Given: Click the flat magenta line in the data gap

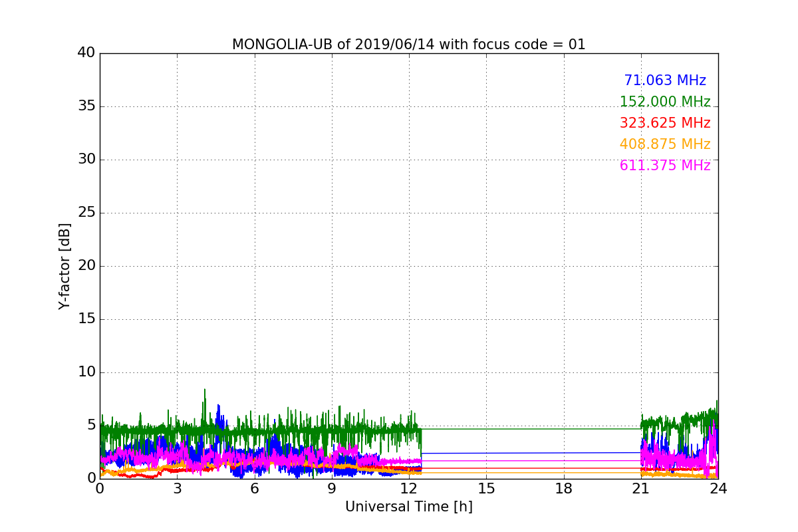Looking at the screenshot, I should [x=532, y=460].
